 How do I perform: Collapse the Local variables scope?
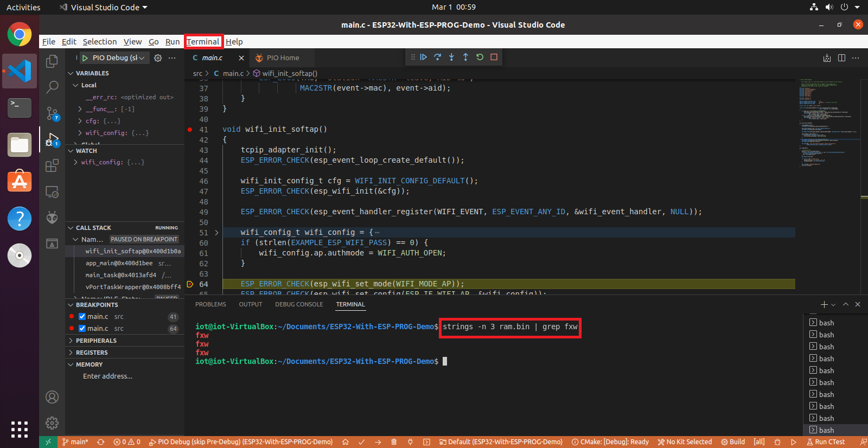(x=76, y=85)
